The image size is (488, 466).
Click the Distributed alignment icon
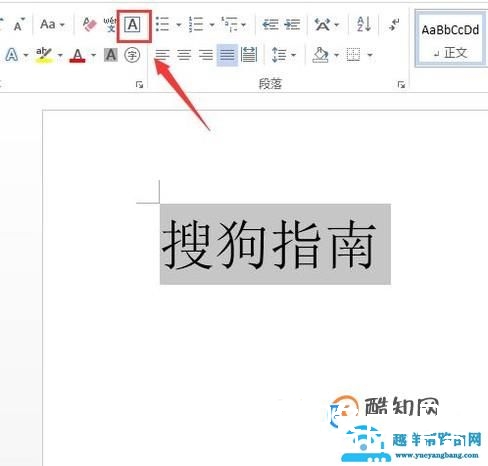point(249,55)
